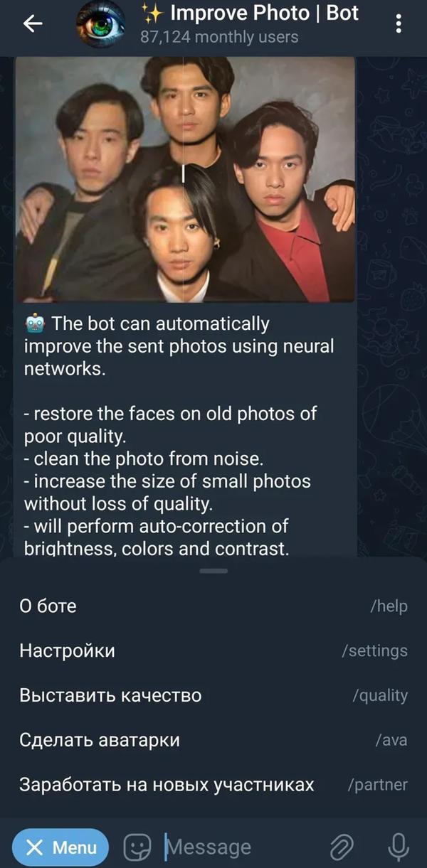
Task: Tap the paperclip attach icon
Action: pyautogui.click(x=342, y=847)
